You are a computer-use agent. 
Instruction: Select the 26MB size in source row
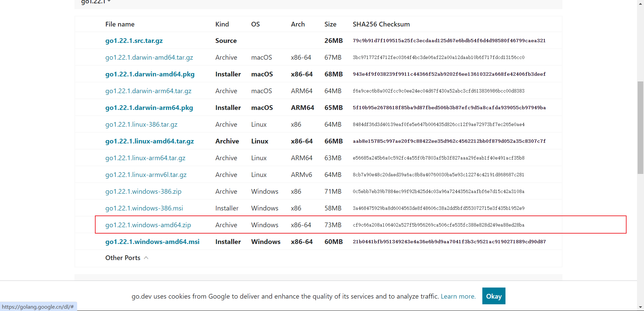(x=333, y=41)
